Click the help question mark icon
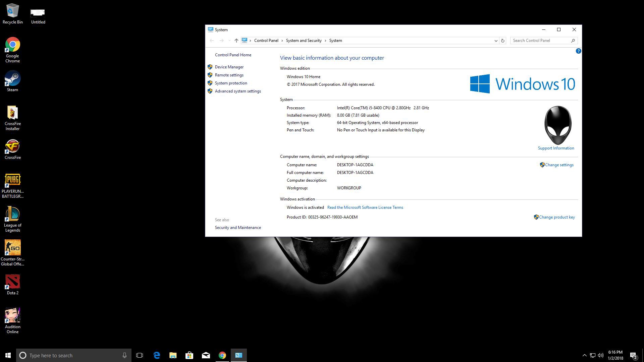The image size is (644, 362). pos(578,51)
